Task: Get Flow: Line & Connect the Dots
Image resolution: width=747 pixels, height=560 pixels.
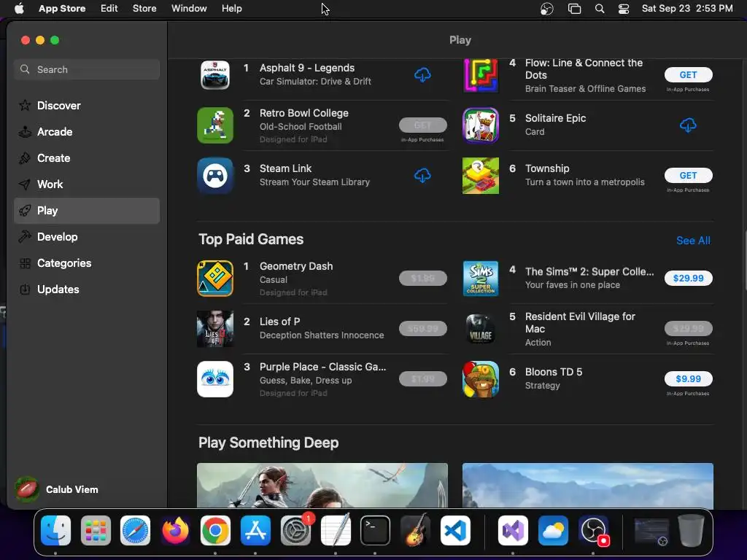Action: 688,75
